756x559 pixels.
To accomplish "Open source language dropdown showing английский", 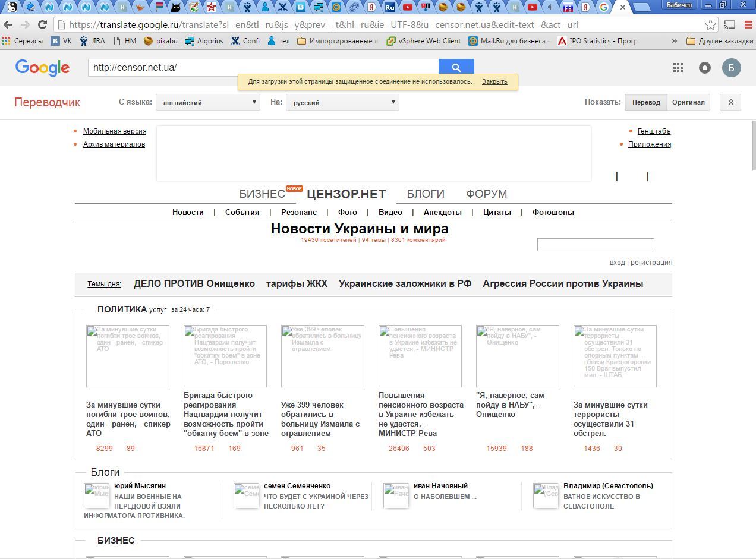I will click(208, 102).
